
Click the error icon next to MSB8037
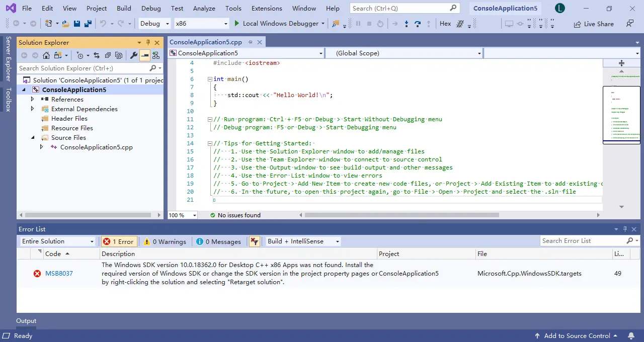tap(37, 273)
